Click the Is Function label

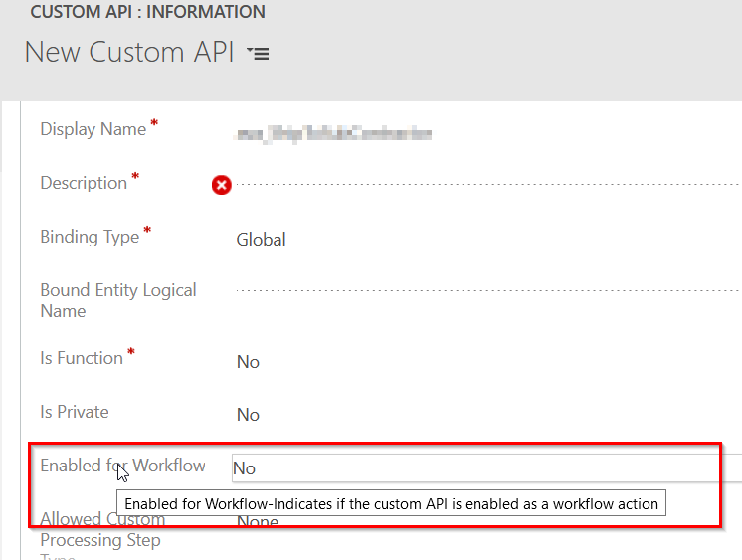pyautogui.click(x=82, y=358)
